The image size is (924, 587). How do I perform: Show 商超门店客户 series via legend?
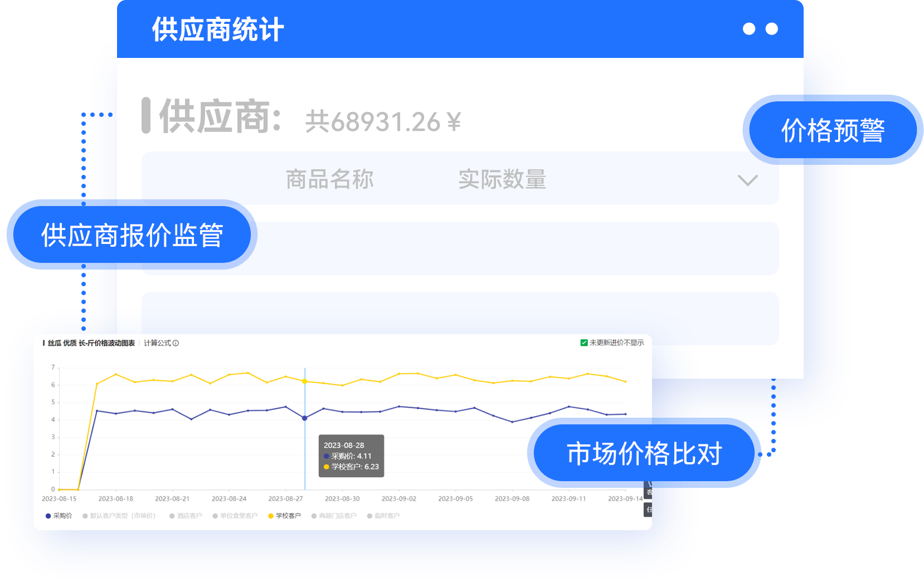(x=334, y=516)
